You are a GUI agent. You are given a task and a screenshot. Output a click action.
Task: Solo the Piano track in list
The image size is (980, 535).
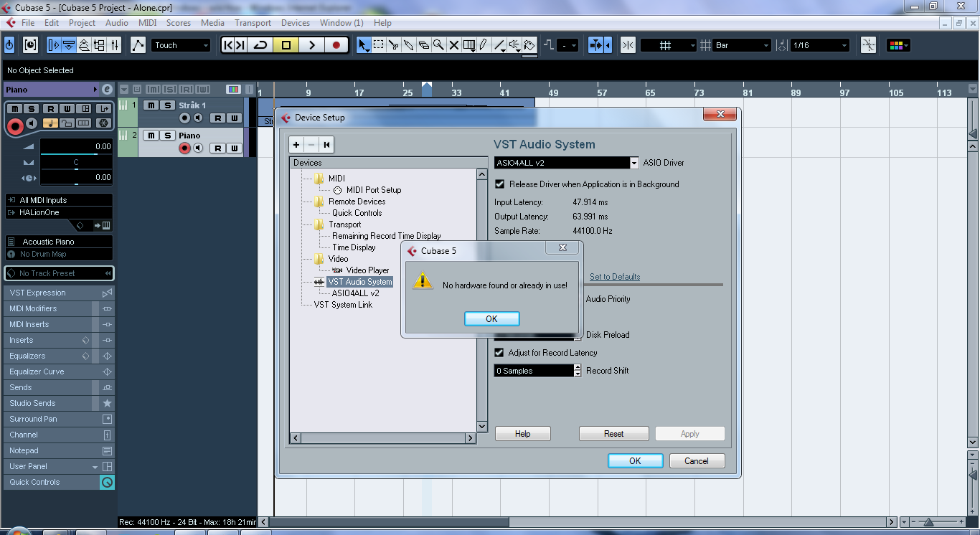click(168, 136)
